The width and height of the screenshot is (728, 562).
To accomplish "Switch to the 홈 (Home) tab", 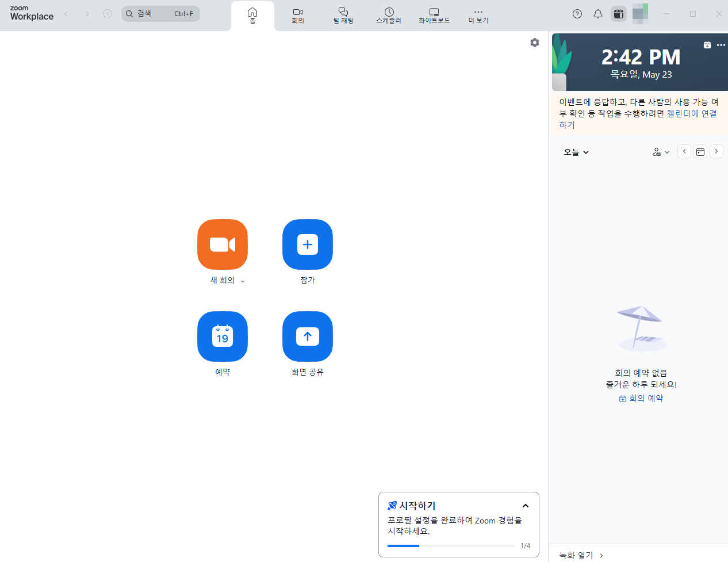I will [x=252, y=16].
